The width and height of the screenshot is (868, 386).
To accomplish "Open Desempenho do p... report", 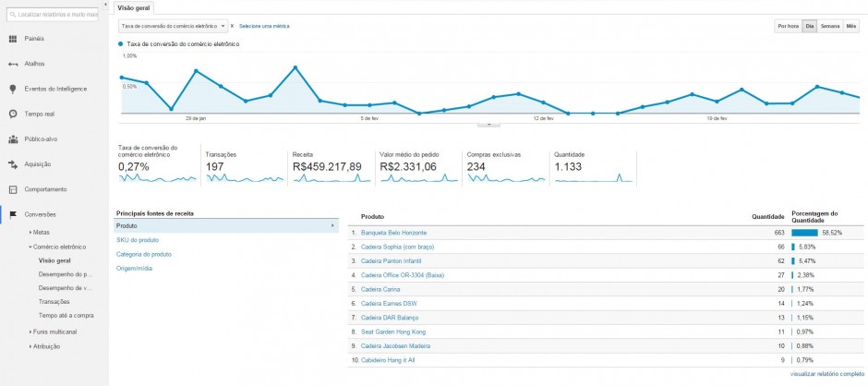I will [x=65, y=274].
